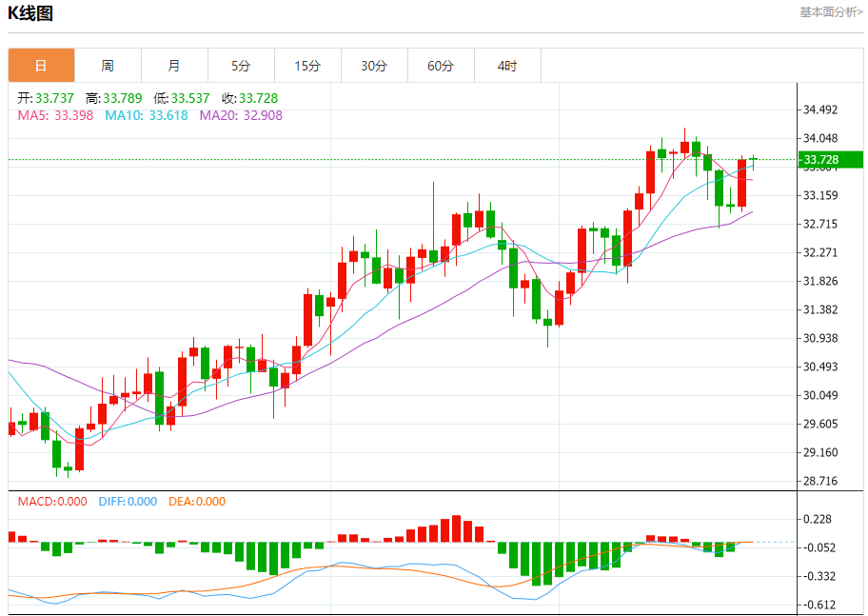868x616 pixels.
Task: Open the 基本面分析 link
Action: click(x=831, y=12)
